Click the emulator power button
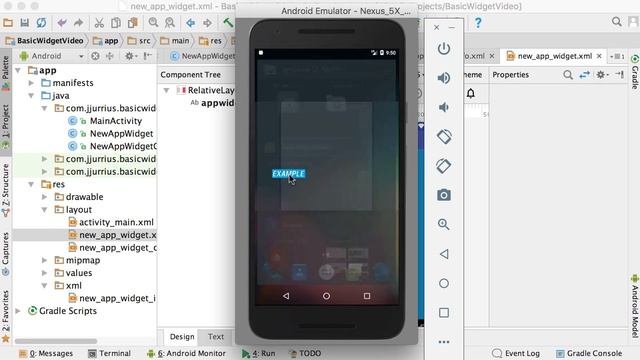The height and width of the screenshot is (360, 640). coord(444,49)
